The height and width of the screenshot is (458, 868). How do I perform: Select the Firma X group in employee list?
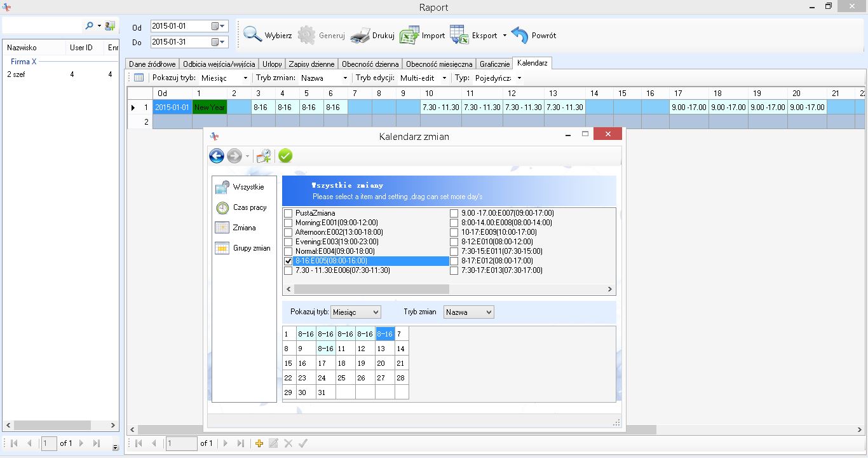24,62
